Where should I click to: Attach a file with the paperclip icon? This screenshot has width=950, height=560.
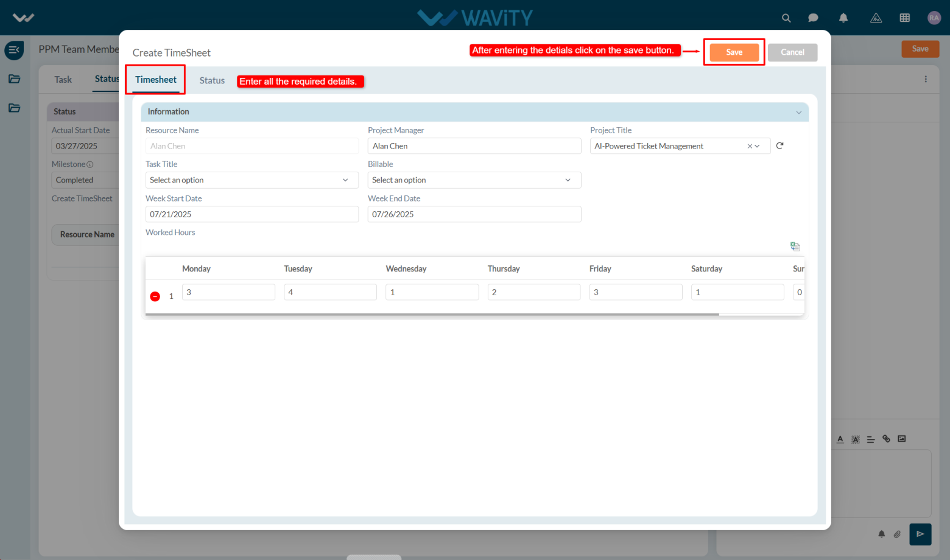tap(897, 534)
